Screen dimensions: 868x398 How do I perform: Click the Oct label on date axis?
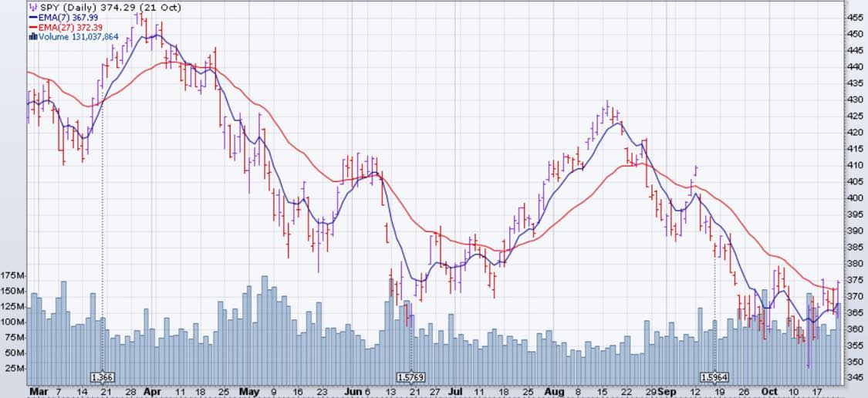[767, 392]
